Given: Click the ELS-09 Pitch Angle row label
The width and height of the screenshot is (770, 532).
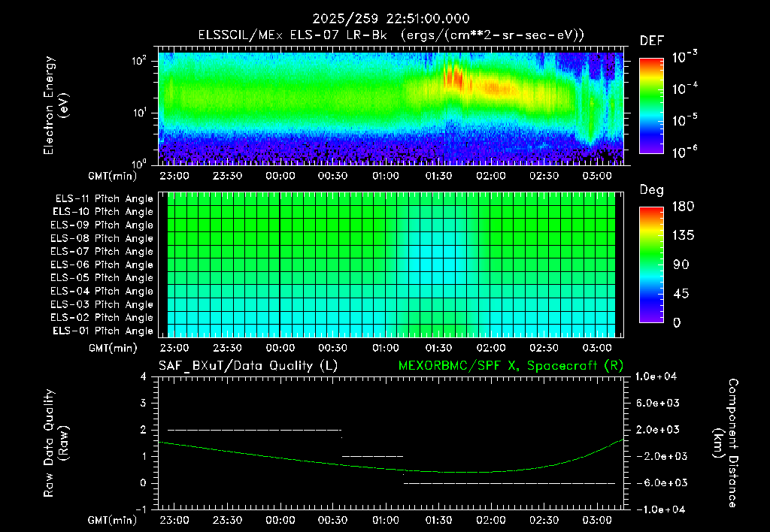Looking at the screenshot, I should click(102, 225).
